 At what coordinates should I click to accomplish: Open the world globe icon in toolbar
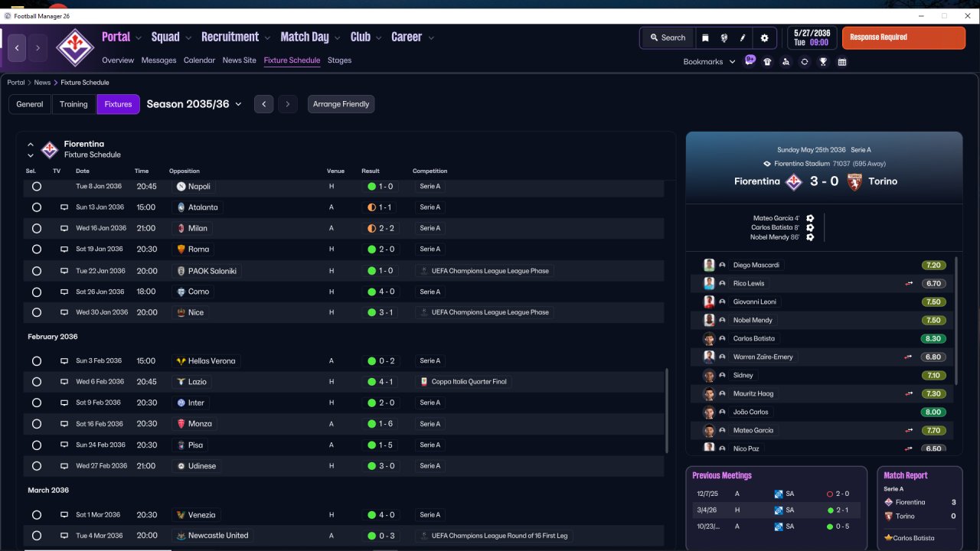click(x=724, y=37)
